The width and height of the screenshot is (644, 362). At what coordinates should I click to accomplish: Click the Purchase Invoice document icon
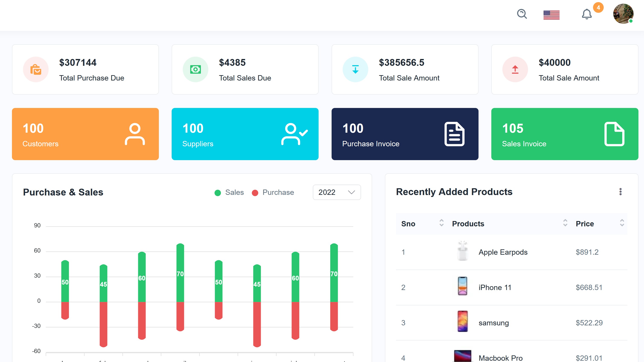(x=454, y=134)
